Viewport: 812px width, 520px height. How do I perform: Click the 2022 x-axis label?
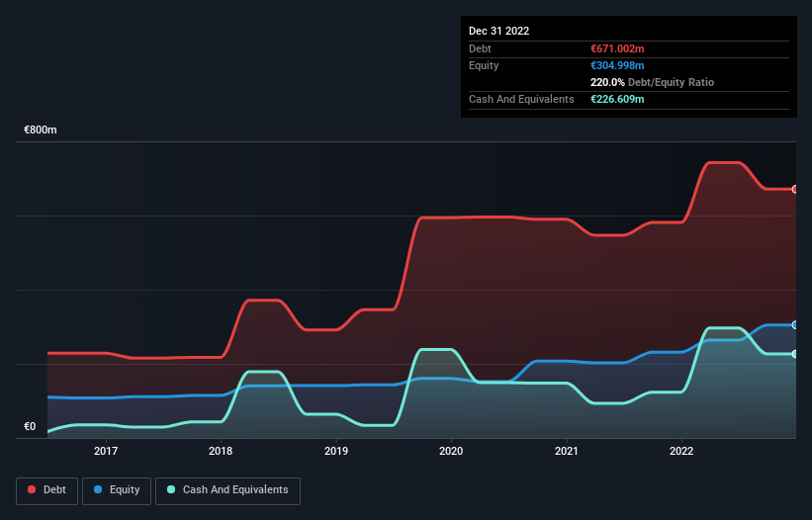681,451
